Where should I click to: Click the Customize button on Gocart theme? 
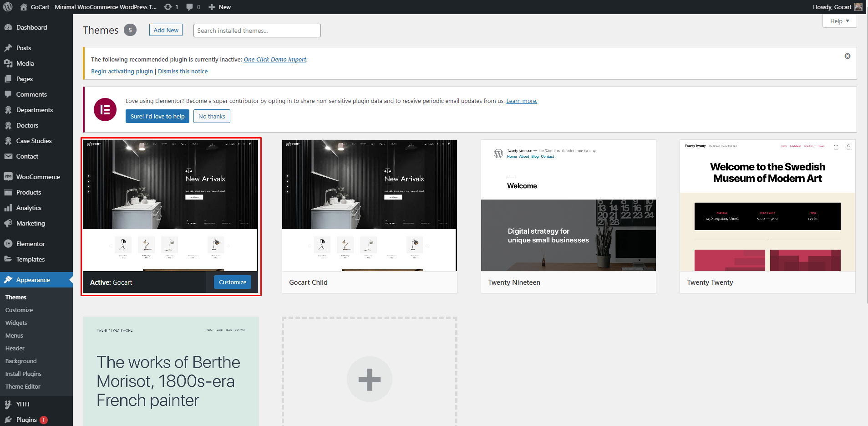[233, 282]
